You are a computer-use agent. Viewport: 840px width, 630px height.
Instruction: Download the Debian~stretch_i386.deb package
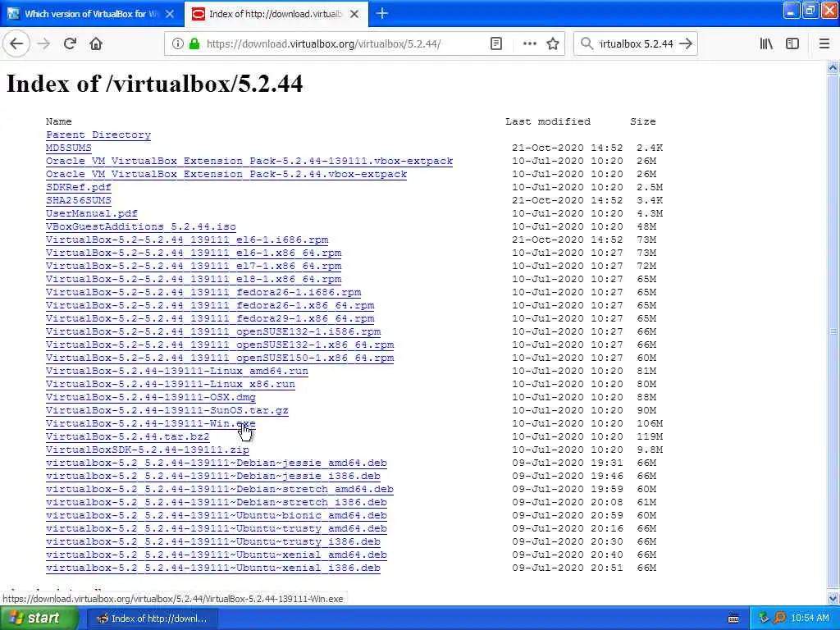click(217, 502)
